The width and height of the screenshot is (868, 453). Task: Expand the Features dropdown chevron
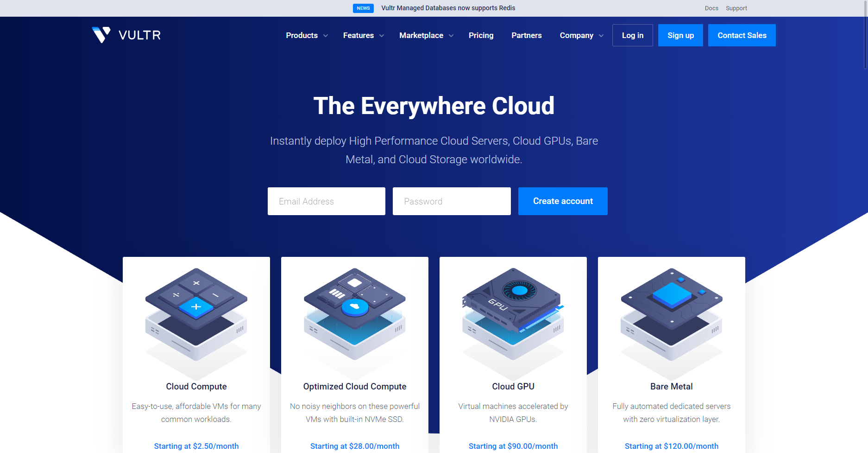click(382, 36)
